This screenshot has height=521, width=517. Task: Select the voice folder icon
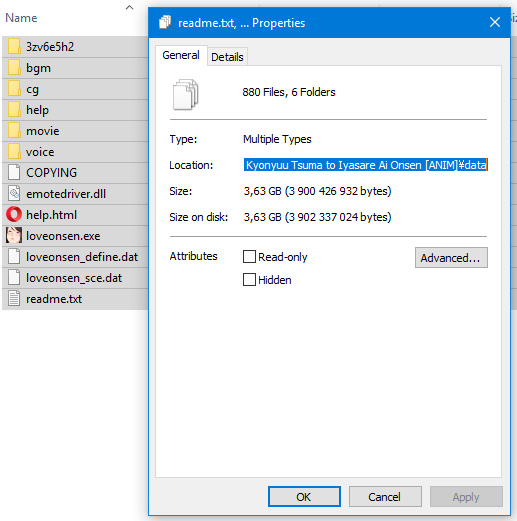tap(14, 151)
